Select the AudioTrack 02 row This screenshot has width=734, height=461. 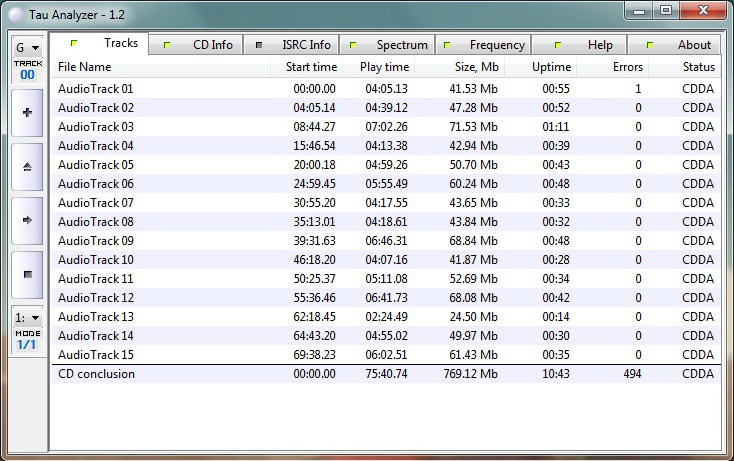click(x=386, y=108)
